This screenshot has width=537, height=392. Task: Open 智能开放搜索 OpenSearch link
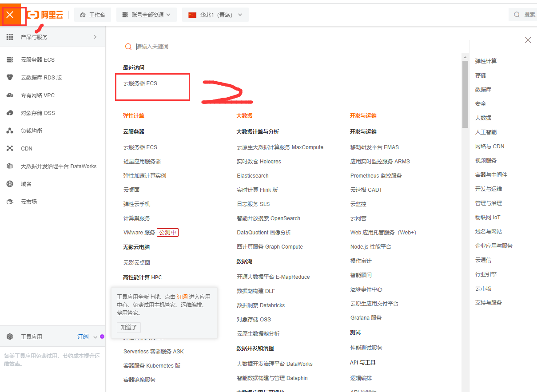pyautogui.click(x=268, y=218)
